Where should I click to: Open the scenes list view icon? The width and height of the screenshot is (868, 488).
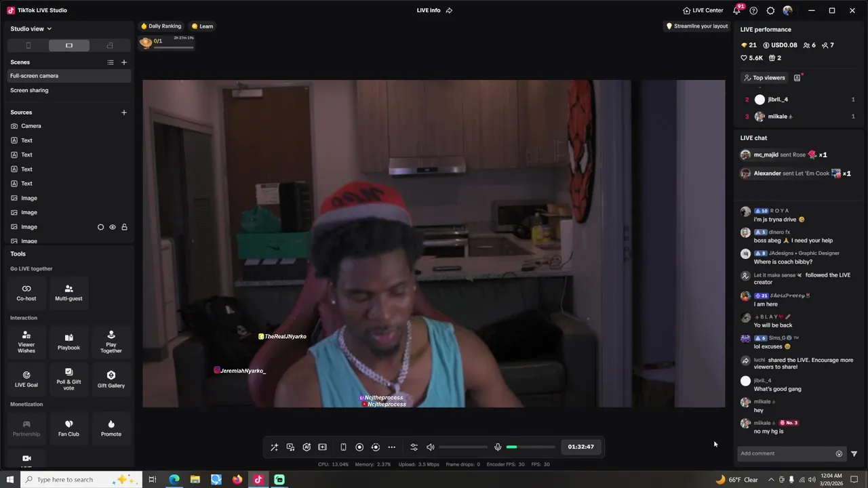tap(111, 62)
